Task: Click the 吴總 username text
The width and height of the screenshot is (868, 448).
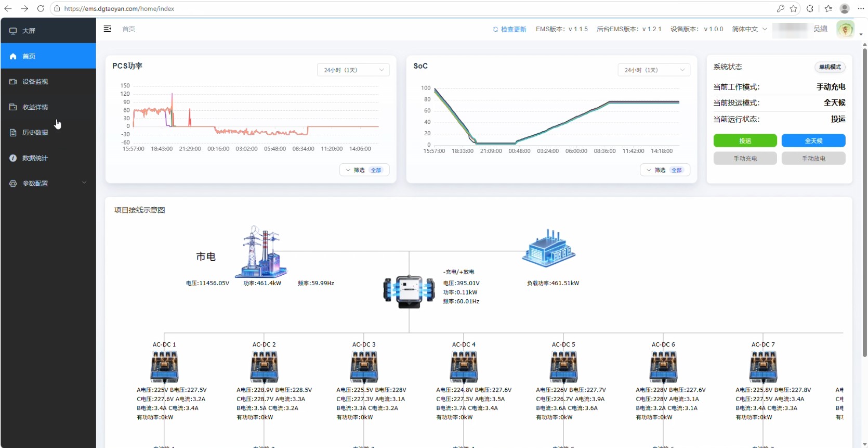Action: [820, 29]
